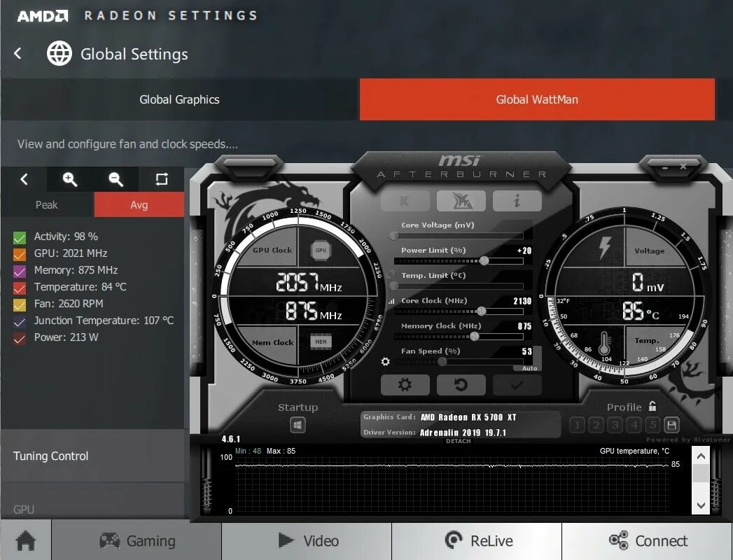Toggle the Junction Temperature checkbox
733x560 pixels.
[20, 322]
